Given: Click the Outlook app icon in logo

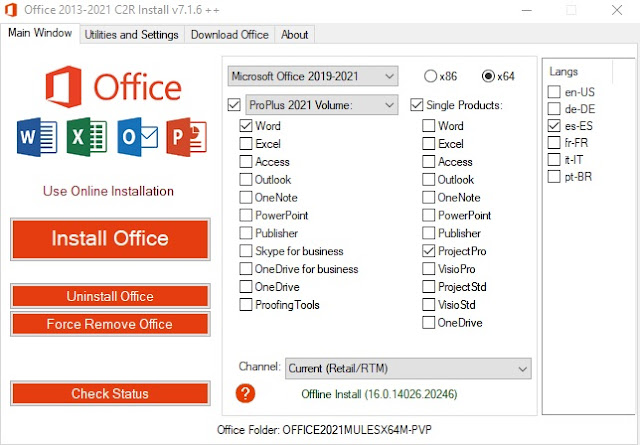Looking at the screenshot, I should click(x=138, y=137).
